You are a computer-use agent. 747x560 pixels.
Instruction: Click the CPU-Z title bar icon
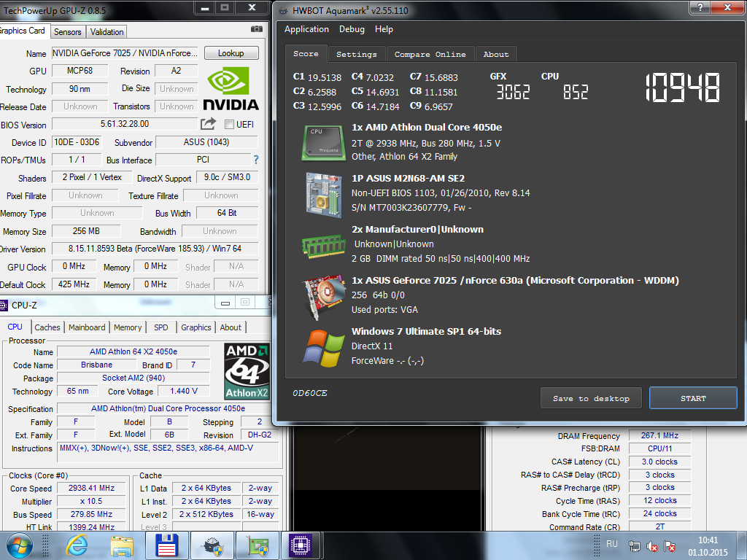pos(4,306)
